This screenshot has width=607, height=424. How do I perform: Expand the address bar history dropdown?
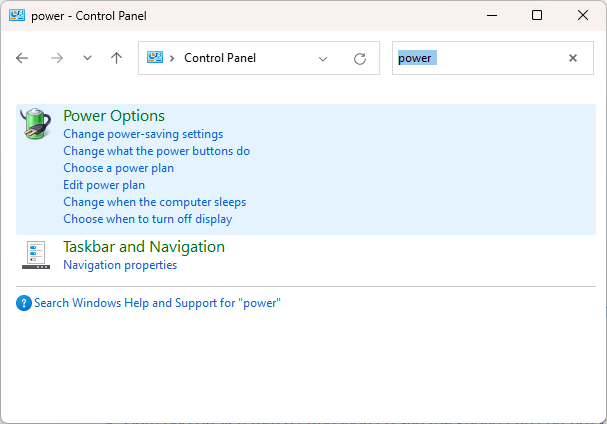click(x=323, y=58)
